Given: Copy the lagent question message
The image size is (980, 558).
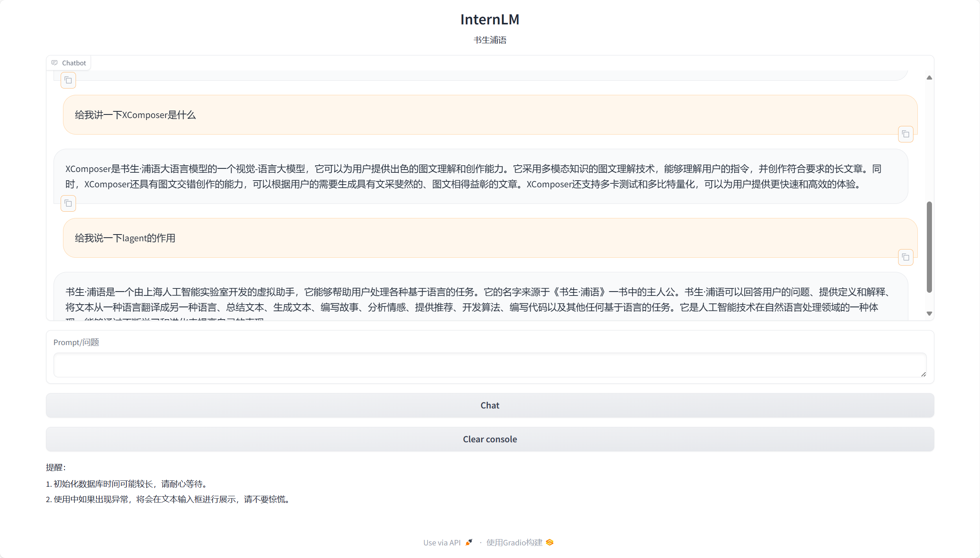Looking at the screenshot, I should click(905, 257).
